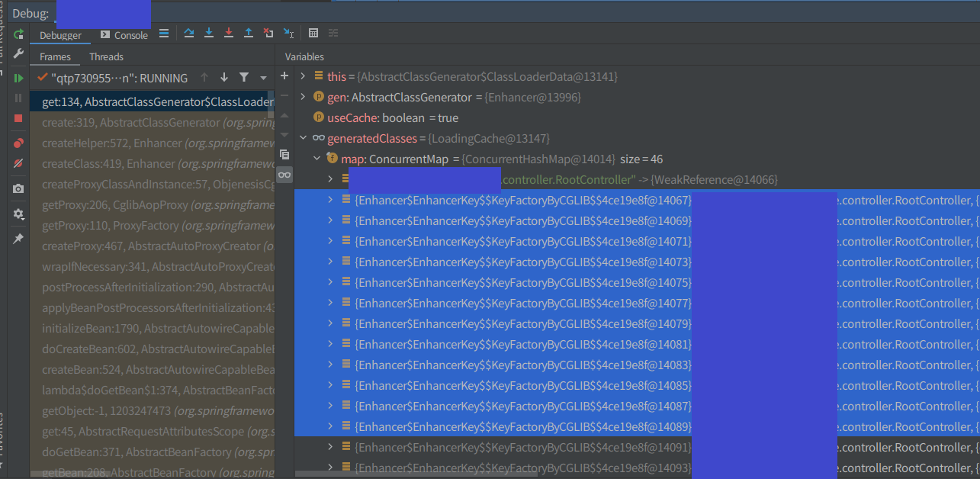The image size is (980, 479).
Task: Select the createProxyClassAndInstance:57 frame
Action: tap(152, 185)
